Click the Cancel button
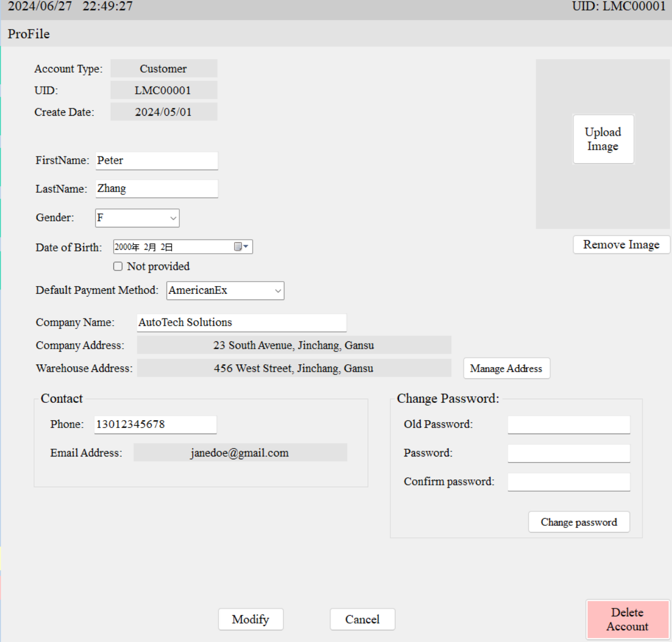672x642 pixels. pyautogui.click(x=362, y=619)
